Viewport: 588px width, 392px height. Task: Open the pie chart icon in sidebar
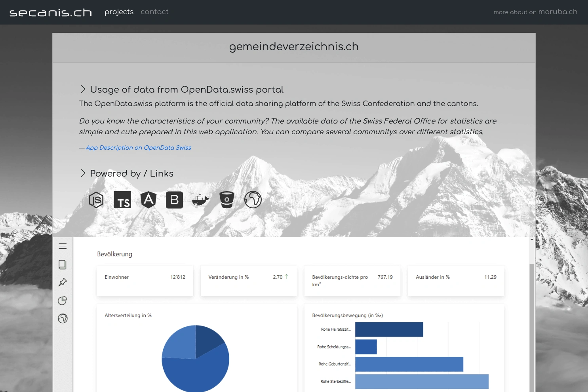click(x=63, y=301)
